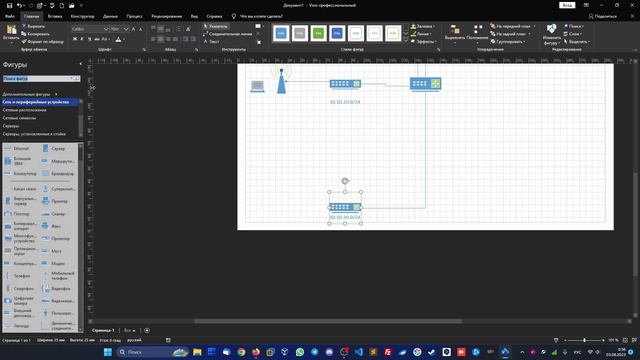This screenshot has height=360, width=640.
Task: Open the File (Файл) tab
Action: coord(10,16)
